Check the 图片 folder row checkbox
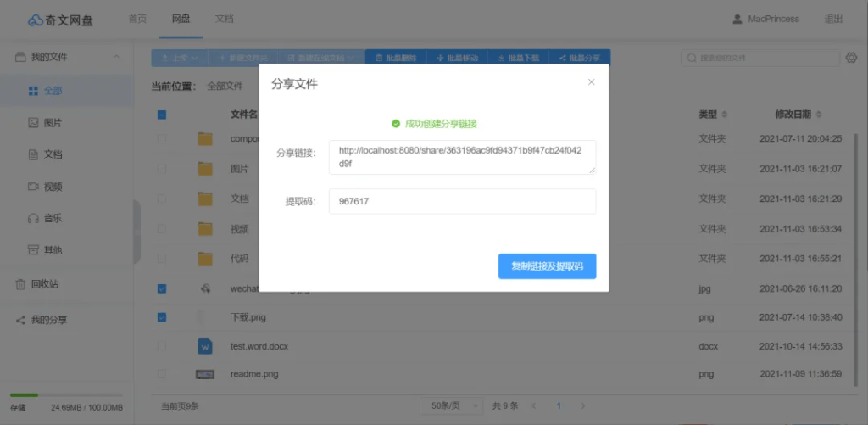 tap(162, 169)
